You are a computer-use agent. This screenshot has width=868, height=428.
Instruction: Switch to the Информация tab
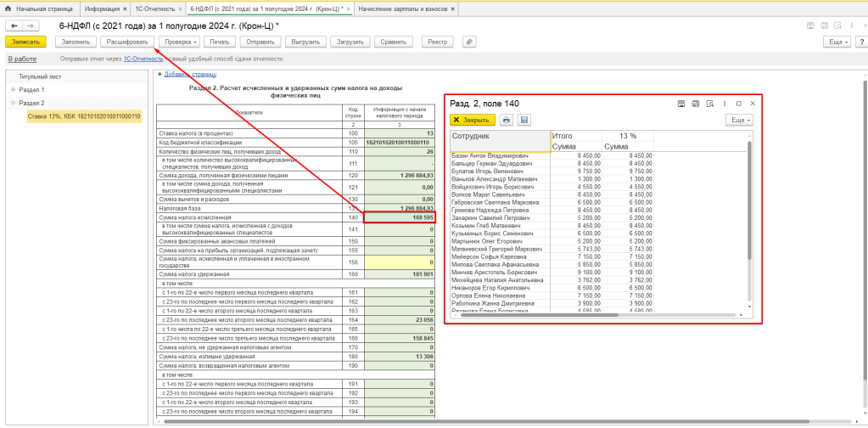point(101,8)
